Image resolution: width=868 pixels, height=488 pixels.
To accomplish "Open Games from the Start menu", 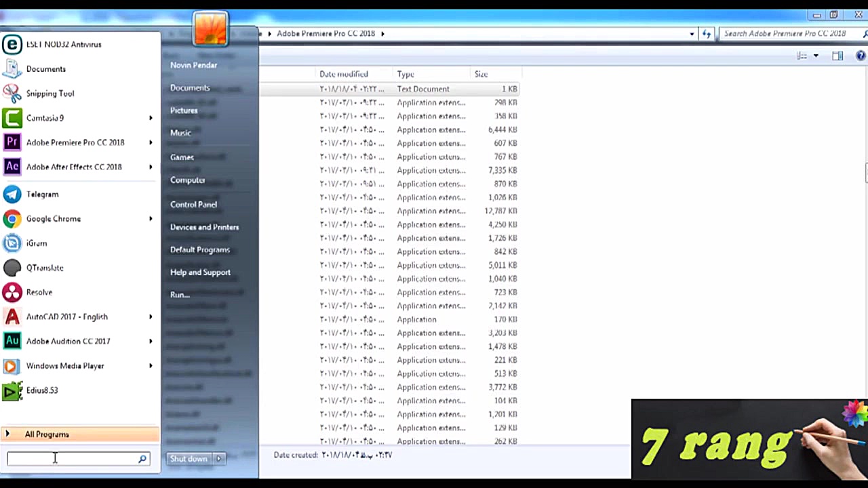I will pos(182,157).
